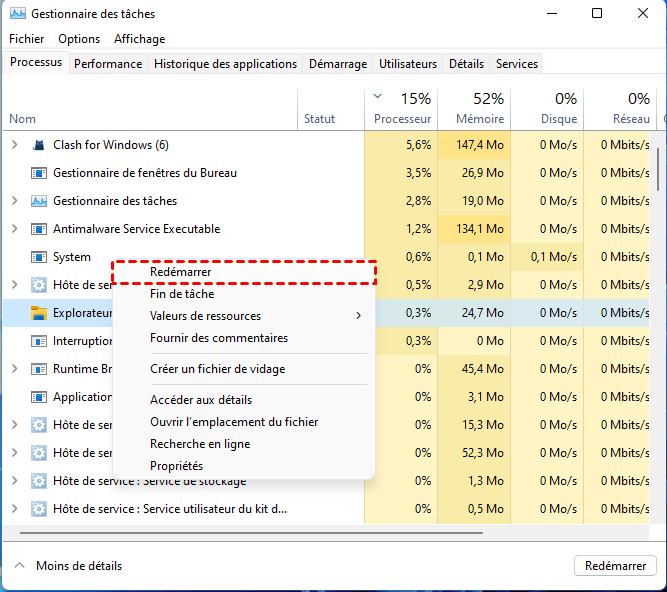
Task: Expand Hôte de service : Service de stockage
Action: [14, 481]
